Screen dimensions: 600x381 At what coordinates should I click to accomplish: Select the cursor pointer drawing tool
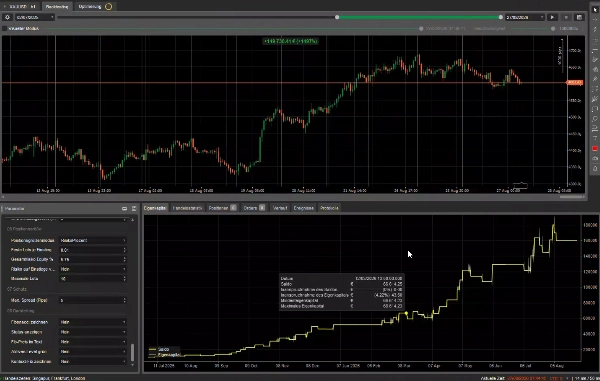click(595, 10)
